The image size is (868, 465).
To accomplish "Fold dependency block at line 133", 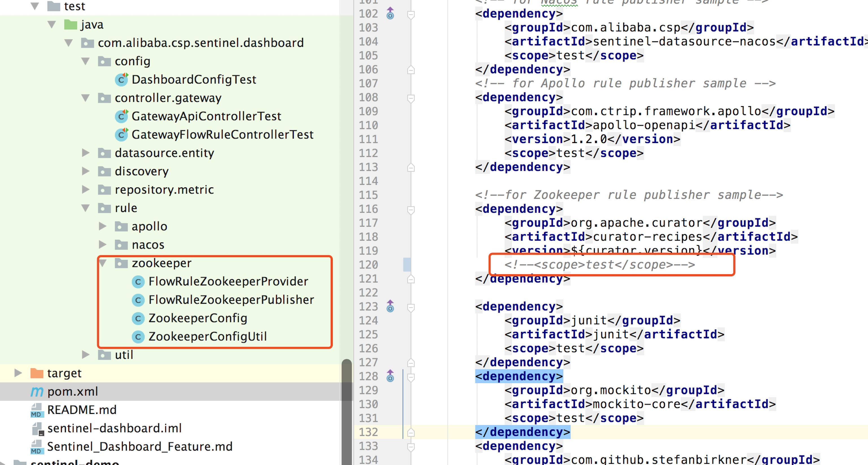I will [x=411, y=447].
